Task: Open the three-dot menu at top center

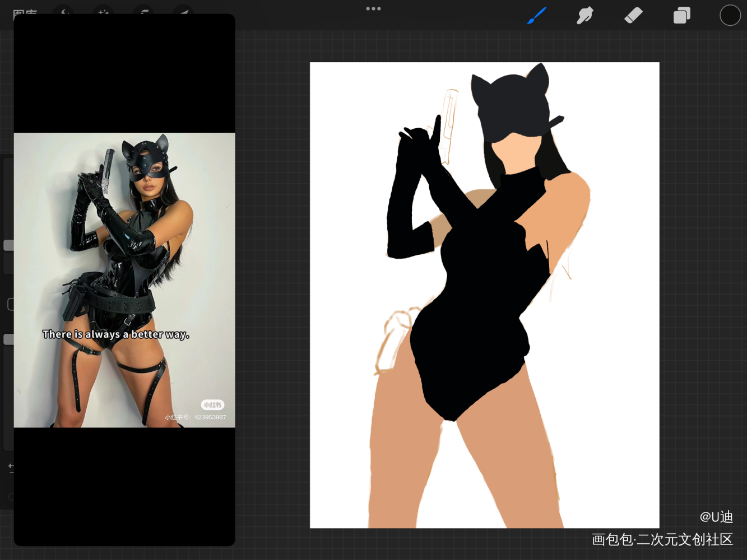Action: pos(373,8)
